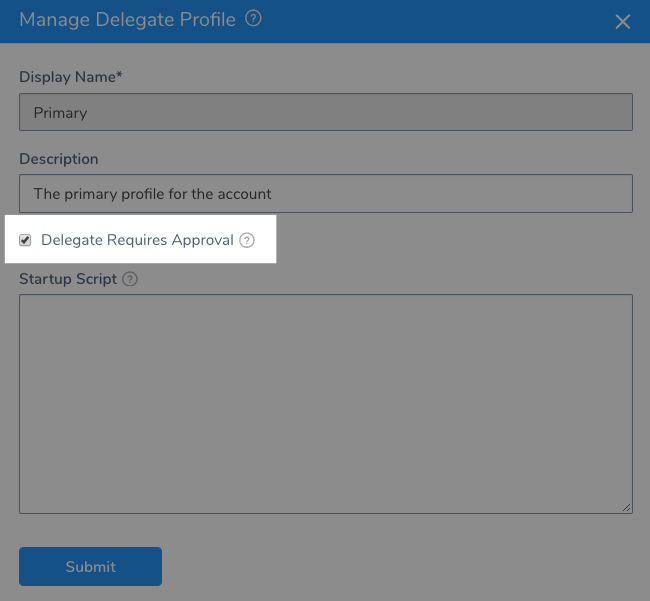Click the Display Name* field label

[71, 77]
